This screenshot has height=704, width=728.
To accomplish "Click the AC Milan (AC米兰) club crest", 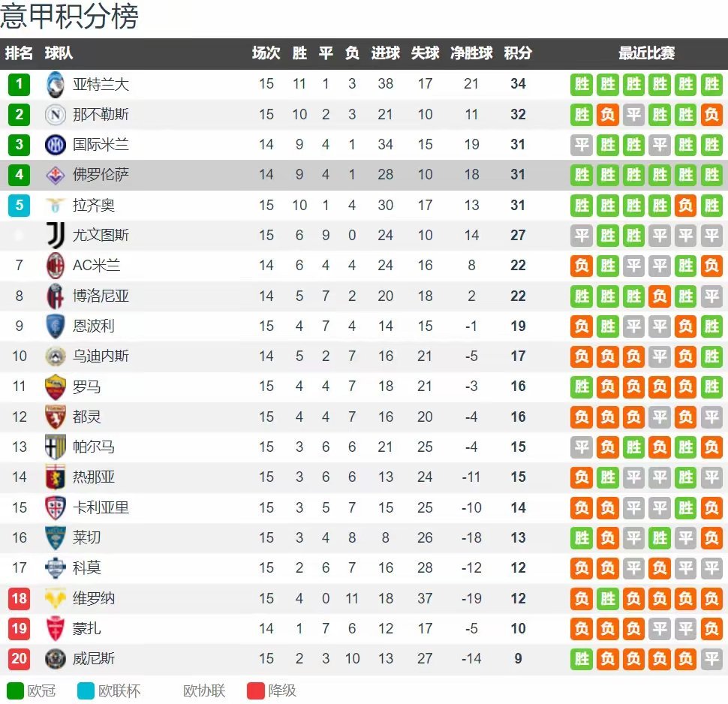I will pos(56,266).
